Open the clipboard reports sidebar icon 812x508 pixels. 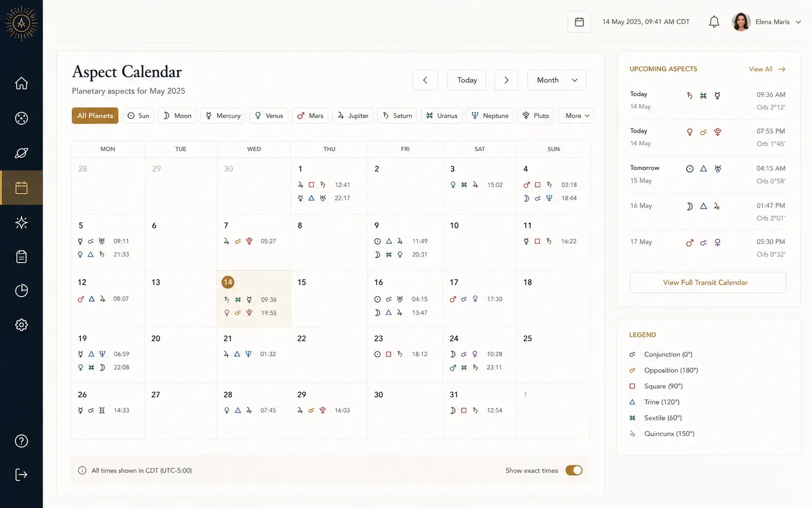(22, 257)
